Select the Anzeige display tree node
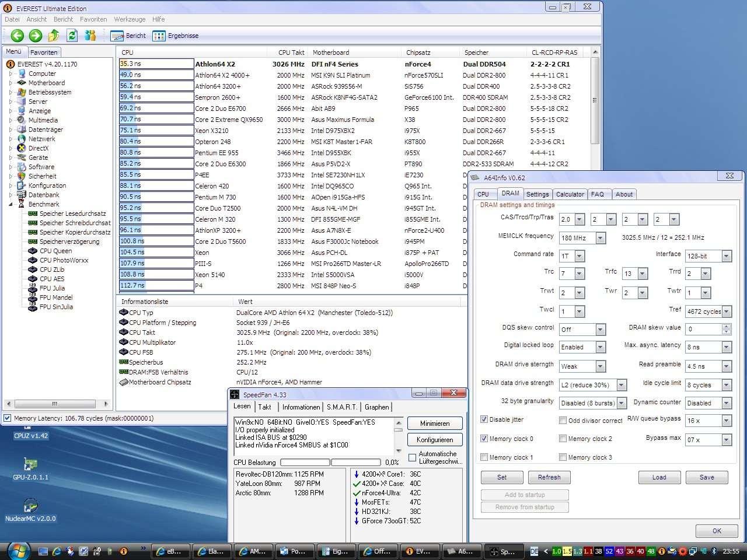This screenshot has height=560, width=747. pos(40,111)
